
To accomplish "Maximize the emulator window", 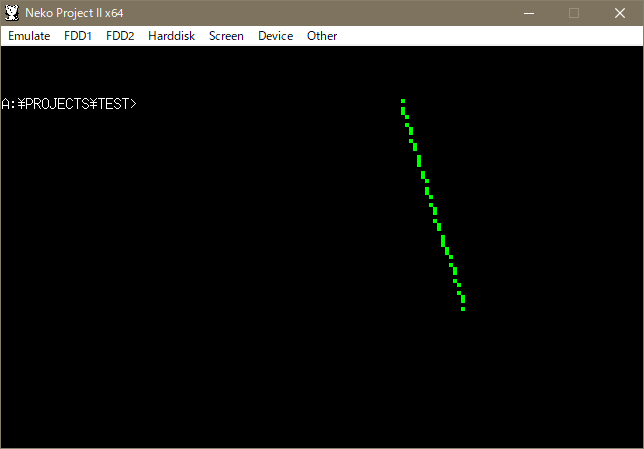I will tap(574, 13).
